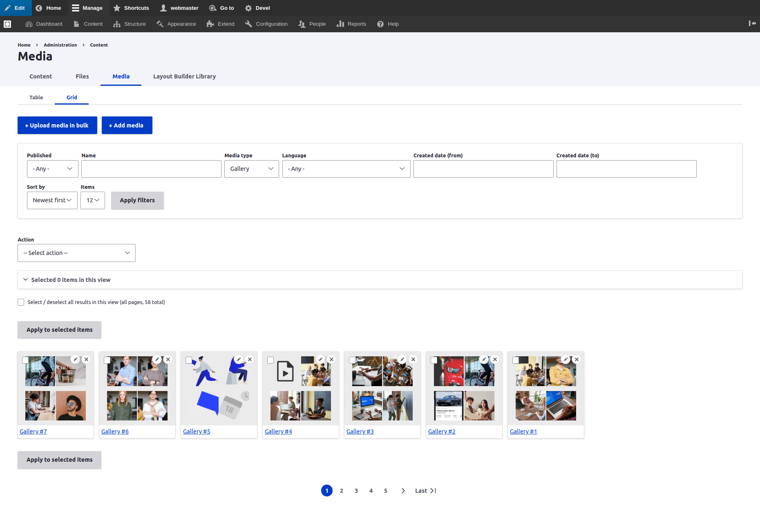Open Gallery #3 via its link

point(360,431)
